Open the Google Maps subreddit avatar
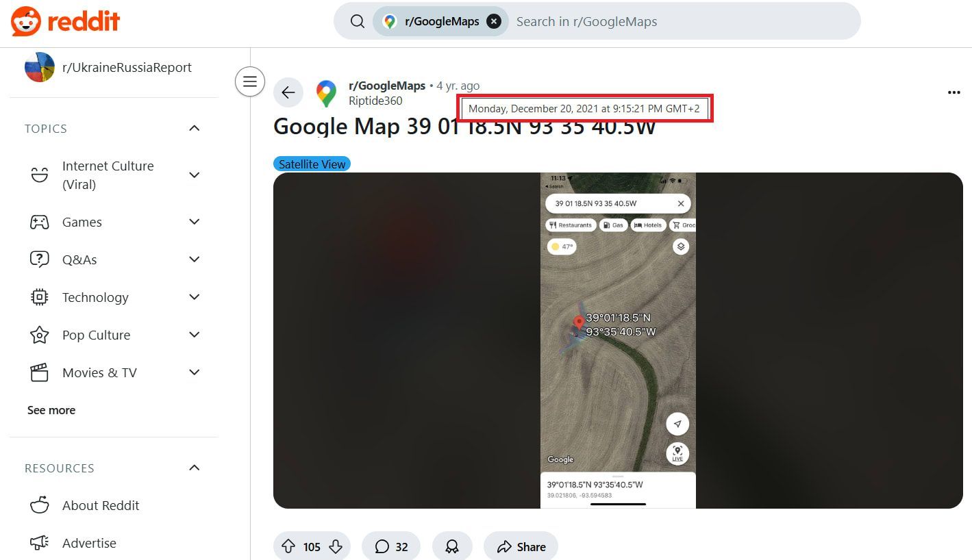972x560 pixels. [327, 93]
